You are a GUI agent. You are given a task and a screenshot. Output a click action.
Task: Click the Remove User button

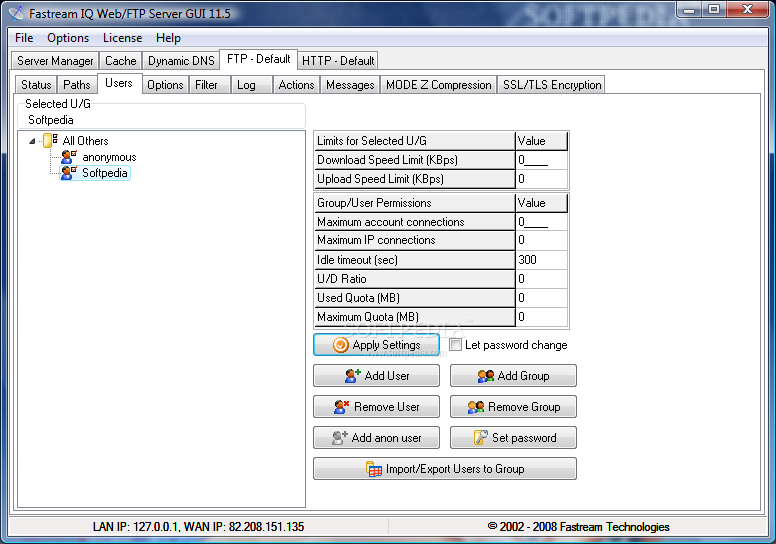(x=377, y=407)
